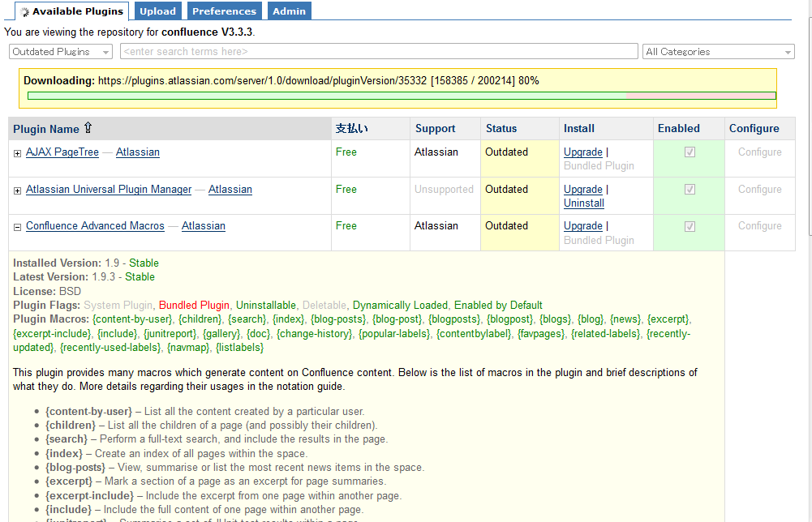Open the Outdated Plugins filter dropdown
The image size is (812, 522).
tap(61, 52)
